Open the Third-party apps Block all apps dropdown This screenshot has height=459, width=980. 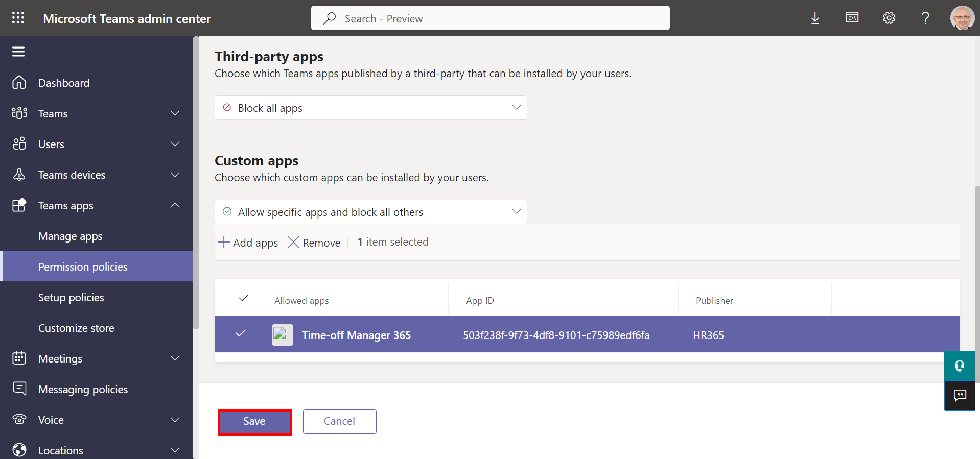tap(370, 108)
